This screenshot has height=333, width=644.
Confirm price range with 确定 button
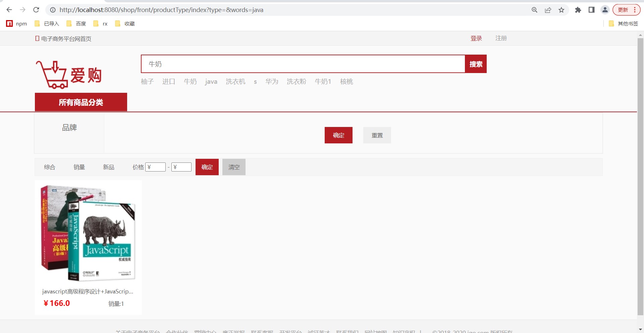click(x=207, y=167)
